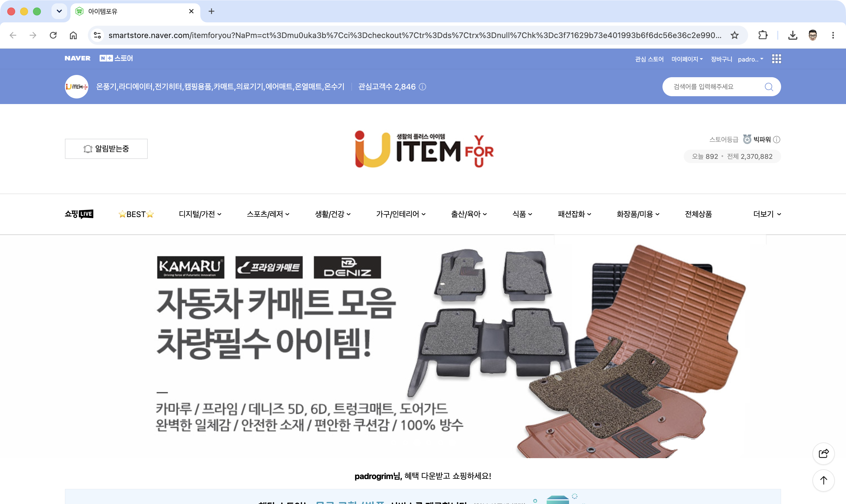Click the scroll-to-top arrow button
Viewport: 846px width, 504px height.
[x=824, y=480]
